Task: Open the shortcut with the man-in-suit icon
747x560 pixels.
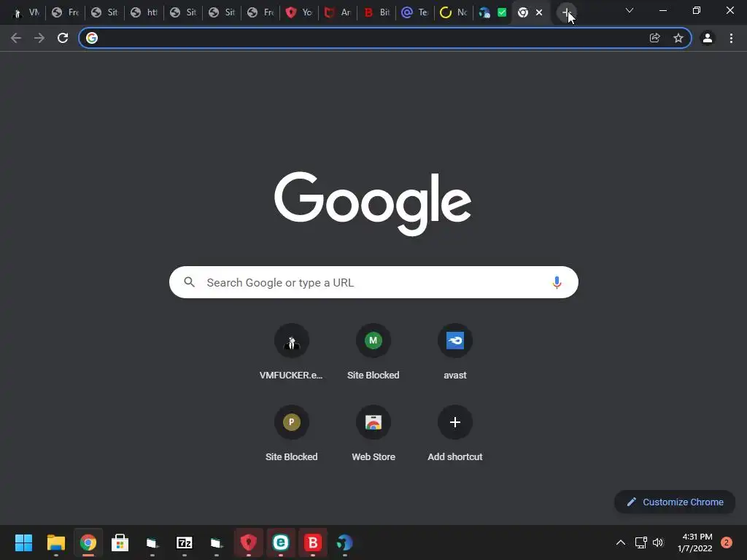Action: click(291, 351)
